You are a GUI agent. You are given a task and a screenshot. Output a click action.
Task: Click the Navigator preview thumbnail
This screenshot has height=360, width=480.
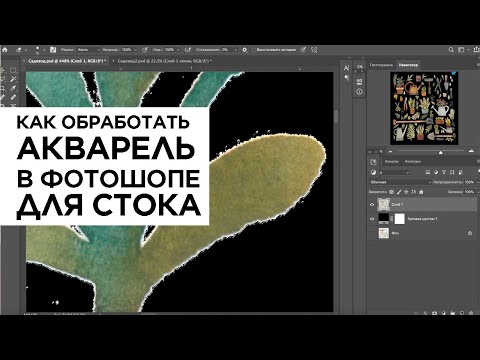point(424,108)
